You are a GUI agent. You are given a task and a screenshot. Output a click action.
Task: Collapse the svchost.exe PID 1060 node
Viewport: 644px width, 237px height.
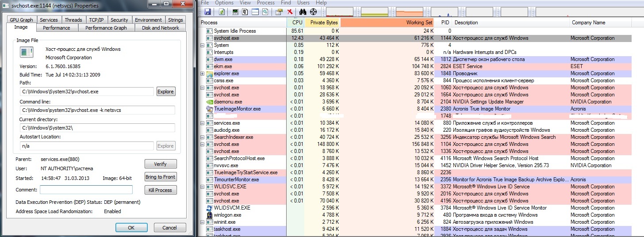(x=203, y=88)
